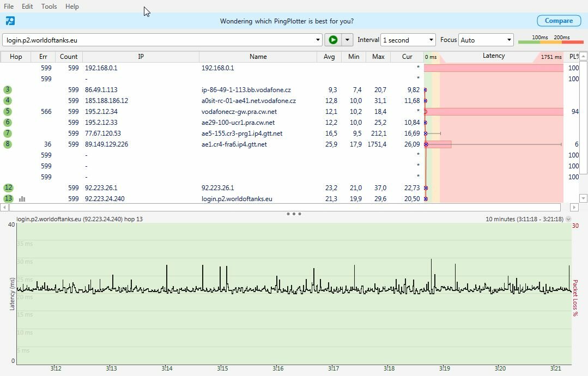Image resolution: width=588 pixels, height=376 pixels.
Task: Start tracing with the green play button
Action: click(x=333, y=40)
